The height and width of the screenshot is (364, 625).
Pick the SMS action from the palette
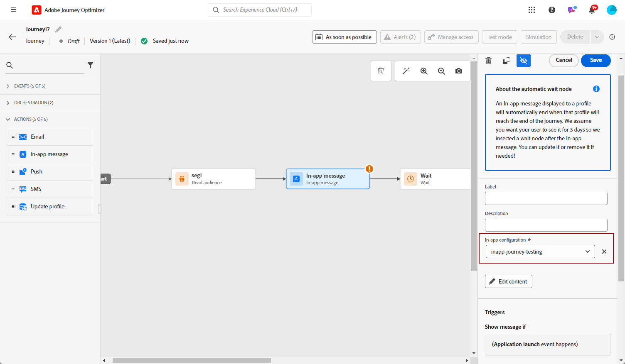coord(50,189)
